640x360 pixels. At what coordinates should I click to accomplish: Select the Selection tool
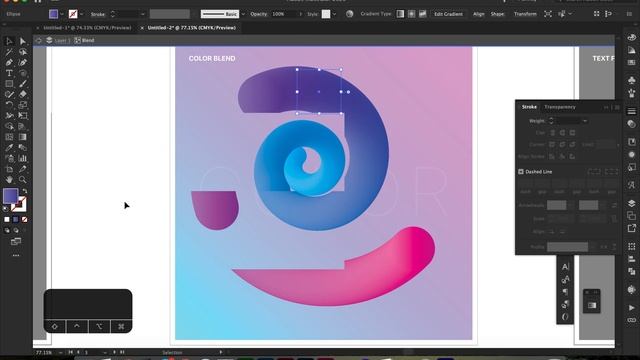[x=9, y=41]
